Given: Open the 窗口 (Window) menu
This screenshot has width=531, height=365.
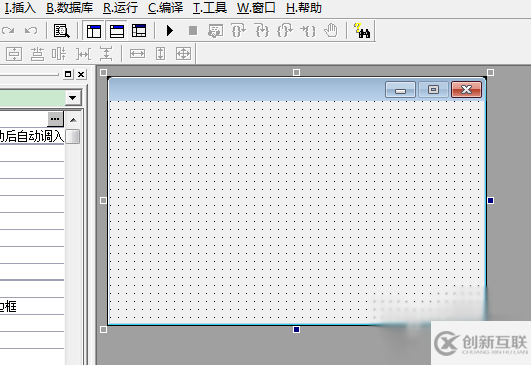Looking at the screenshot, I should pos(256,8).
